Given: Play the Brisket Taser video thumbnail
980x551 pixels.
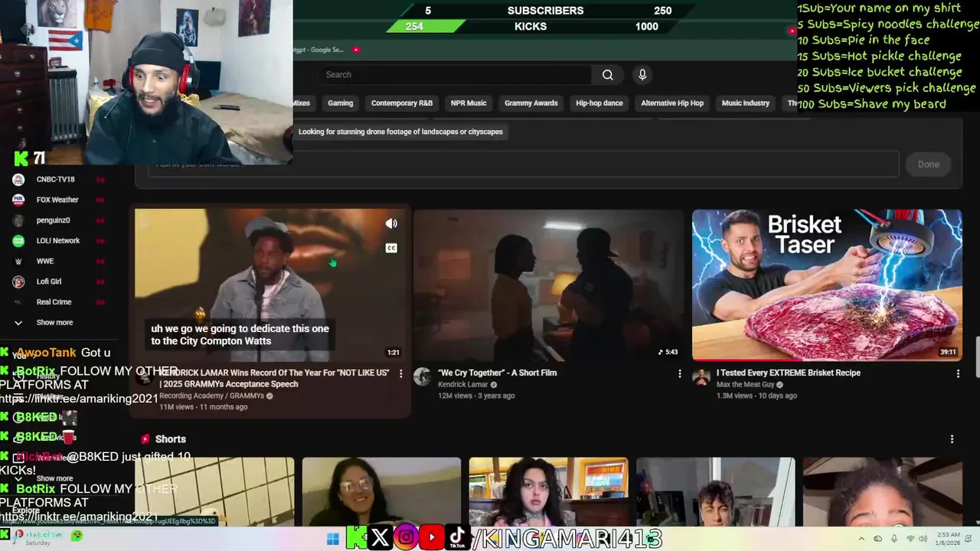Looking at the screenshot, I should pos(827,285).
